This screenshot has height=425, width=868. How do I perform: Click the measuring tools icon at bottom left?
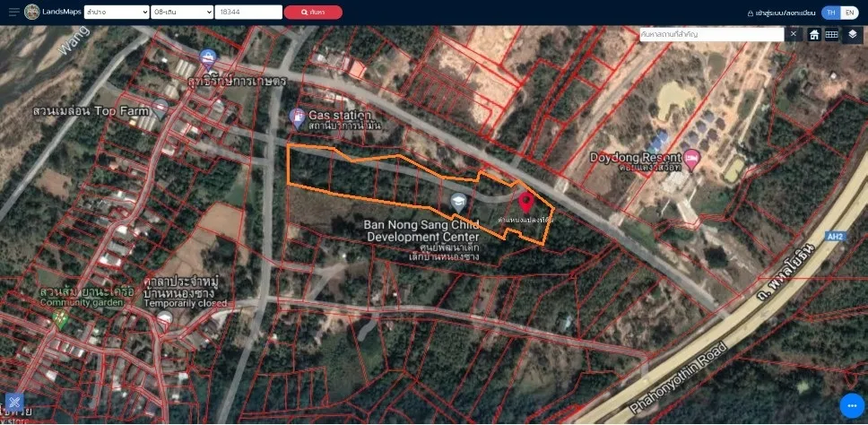pyautogui.click(x=14, y=402)
